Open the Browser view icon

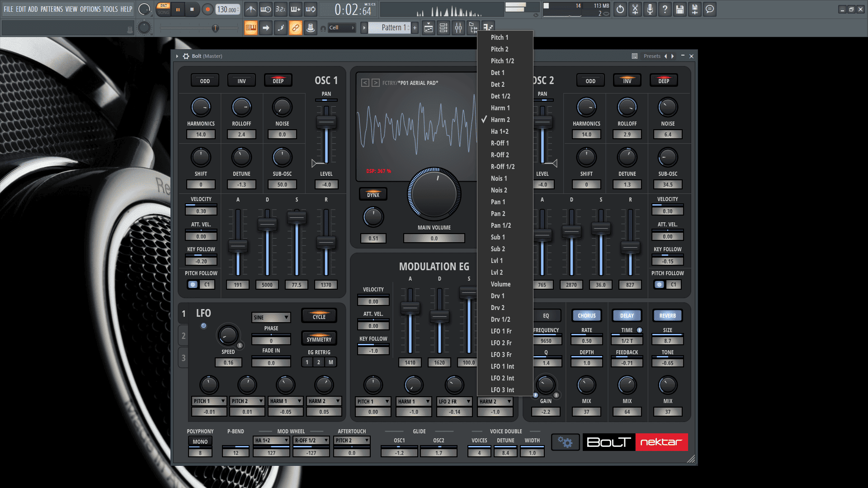pos(473,28)
